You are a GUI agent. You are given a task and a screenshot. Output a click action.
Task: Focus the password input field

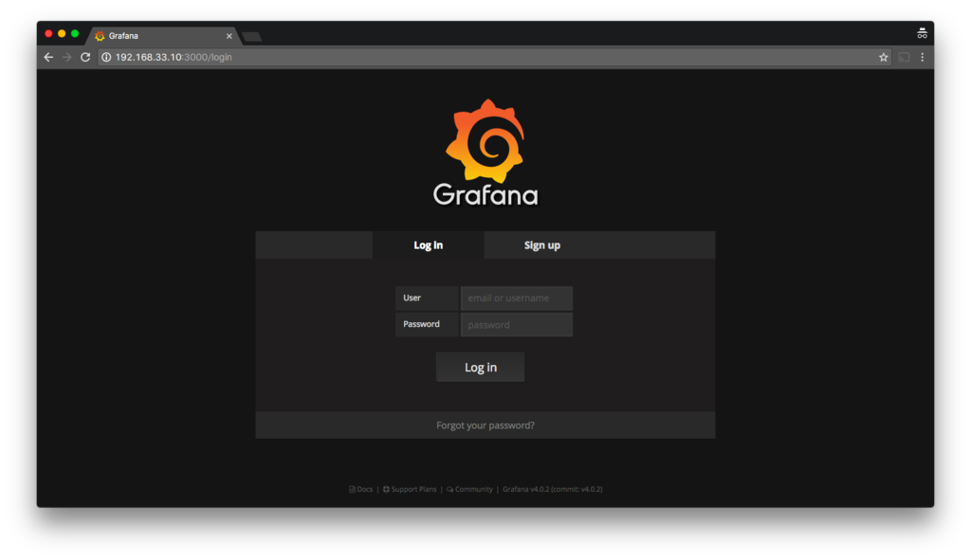pyautogui.click(x=517, y=325)
